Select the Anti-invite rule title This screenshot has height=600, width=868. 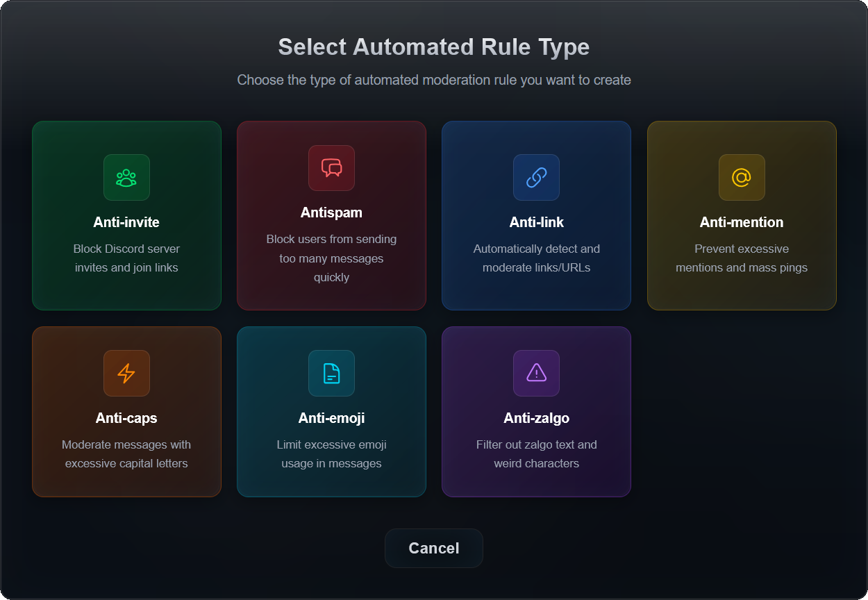pos(126,222)
